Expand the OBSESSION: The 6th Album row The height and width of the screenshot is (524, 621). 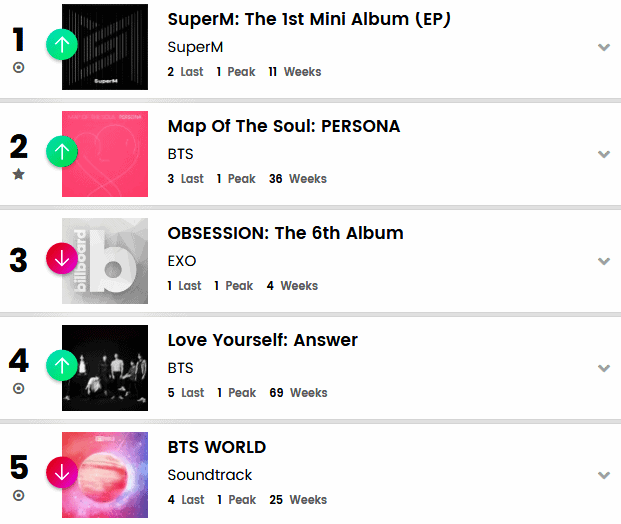coord(603,261)
